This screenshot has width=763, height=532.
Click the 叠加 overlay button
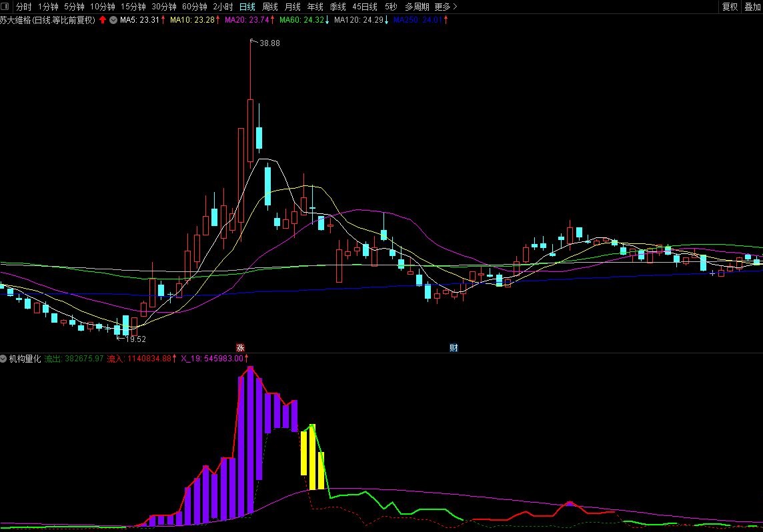[752, 7]
